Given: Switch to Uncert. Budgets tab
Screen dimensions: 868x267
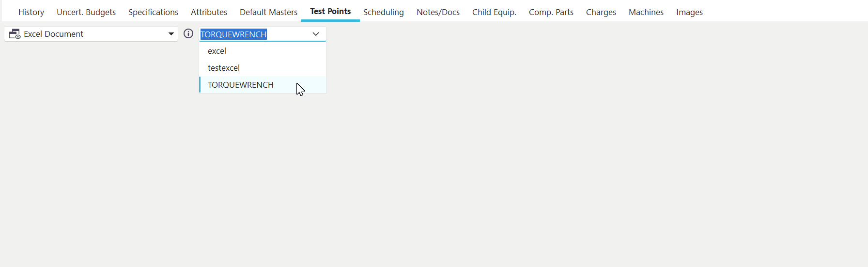Looking at the screenshot, I should tap(86, 12).
